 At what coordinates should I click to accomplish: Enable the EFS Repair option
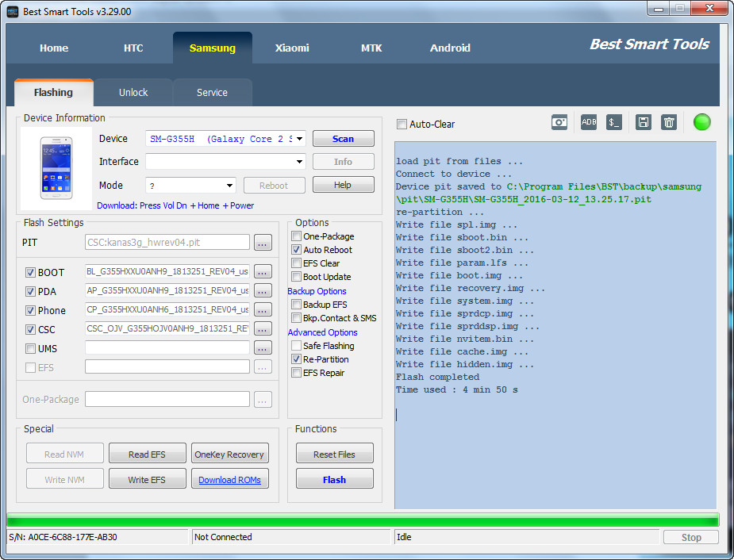tap(296, 373)
